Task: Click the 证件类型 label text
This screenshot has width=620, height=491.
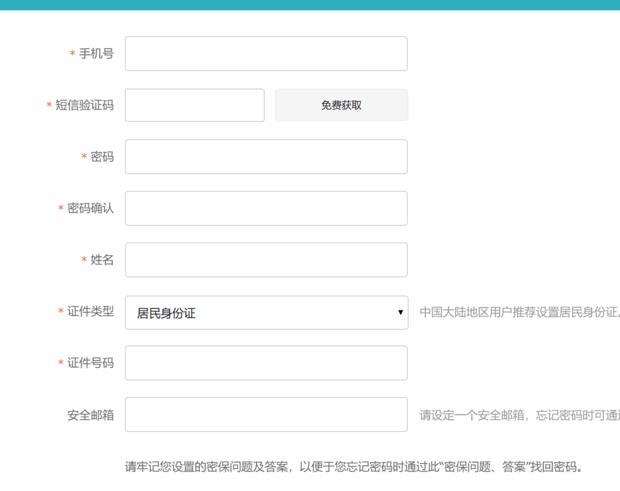Action: [x=90, y=311]
